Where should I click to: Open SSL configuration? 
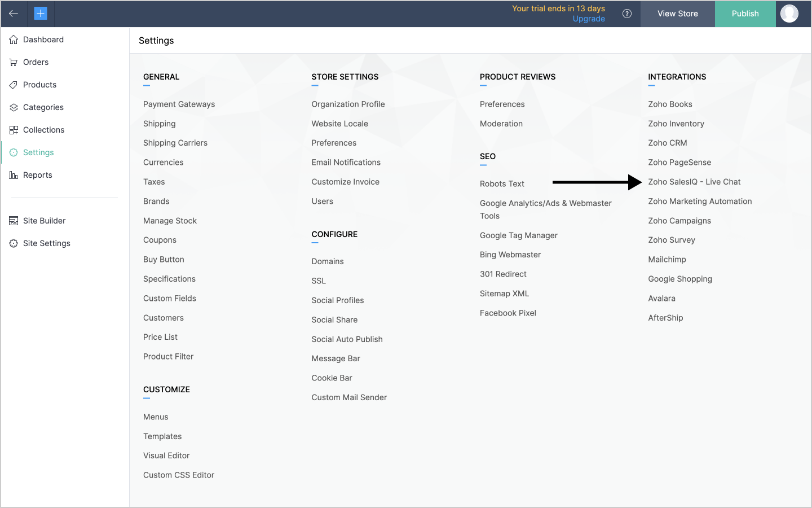[x=319, y=281]
